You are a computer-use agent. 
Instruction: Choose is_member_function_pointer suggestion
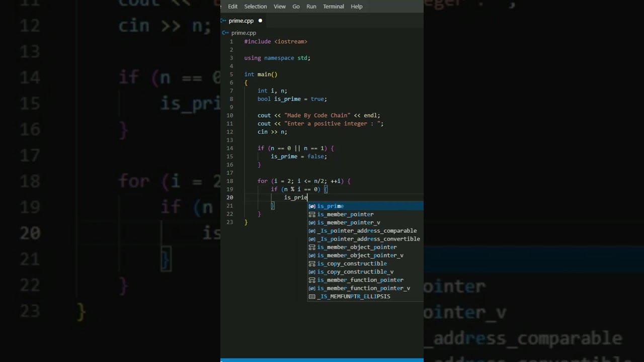pyautogui.click(x=365, y=280)
